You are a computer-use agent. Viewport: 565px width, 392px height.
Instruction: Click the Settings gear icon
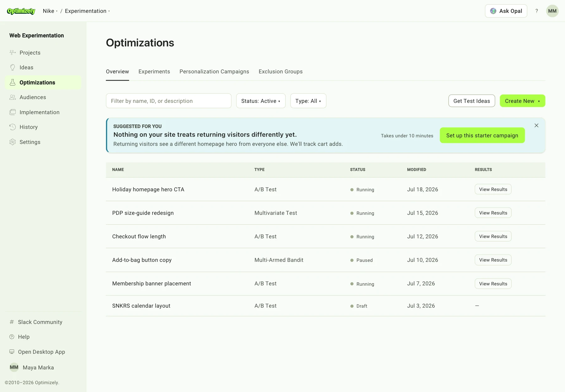click(13, 142)
